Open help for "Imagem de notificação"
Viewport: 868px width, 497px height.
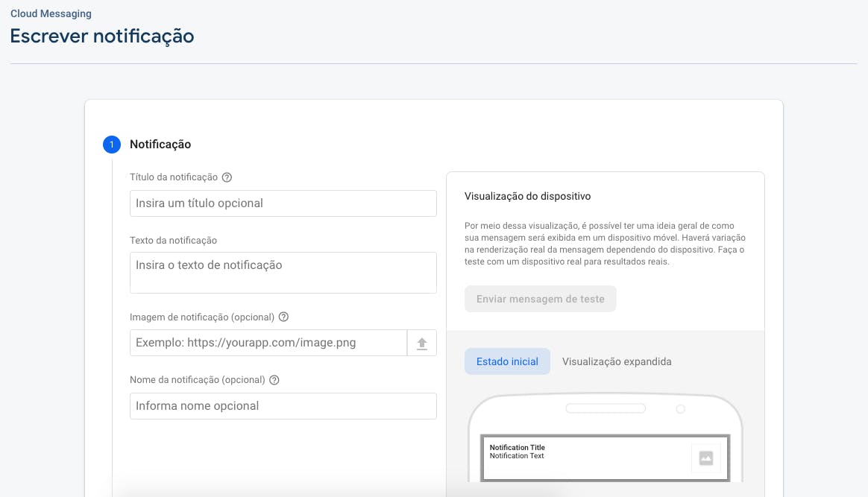(283, 317)
